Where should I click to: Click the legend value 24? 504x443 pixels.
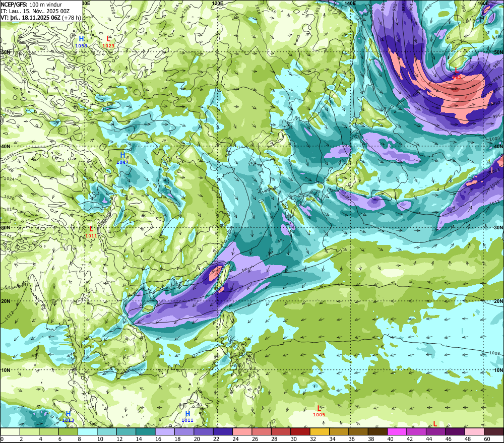(235, 439)
